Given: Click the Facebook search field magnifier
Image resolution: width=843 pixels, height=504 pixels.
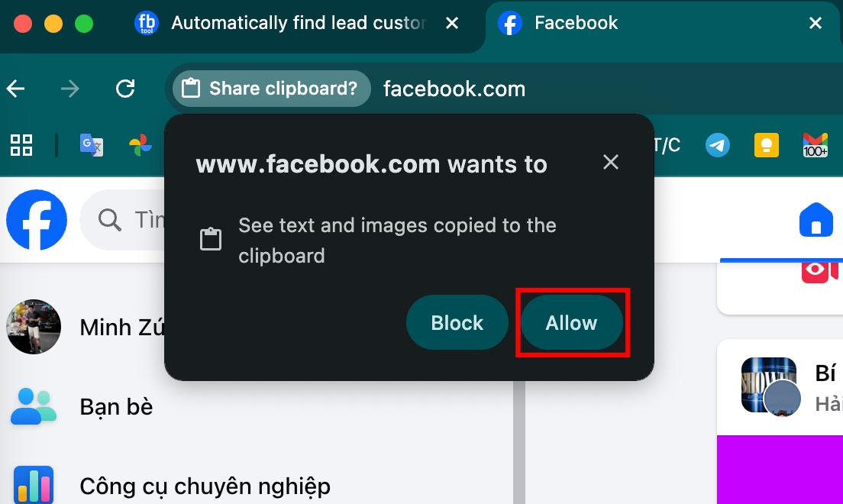Looking at the screenshot, I should (110, 219).
